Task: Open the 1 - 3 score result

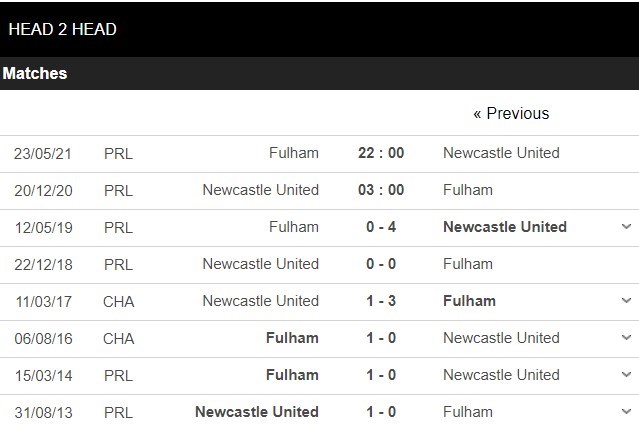Action: coord(381,301)
